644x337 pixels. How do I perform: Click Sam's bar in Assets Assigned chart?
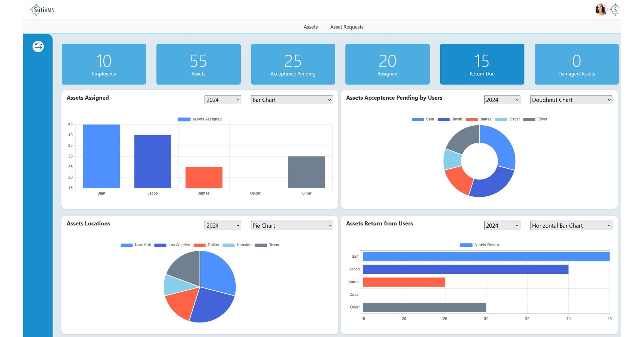101,156
